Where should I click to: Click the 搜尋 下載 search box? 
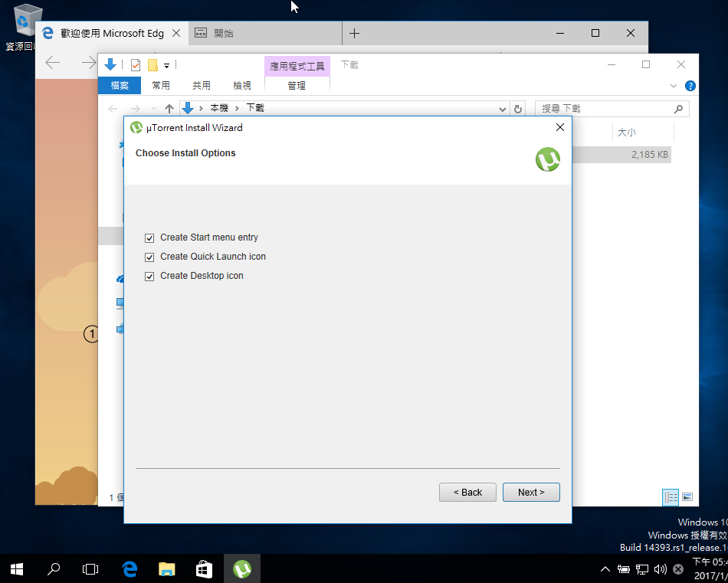[x=612, y=109]
